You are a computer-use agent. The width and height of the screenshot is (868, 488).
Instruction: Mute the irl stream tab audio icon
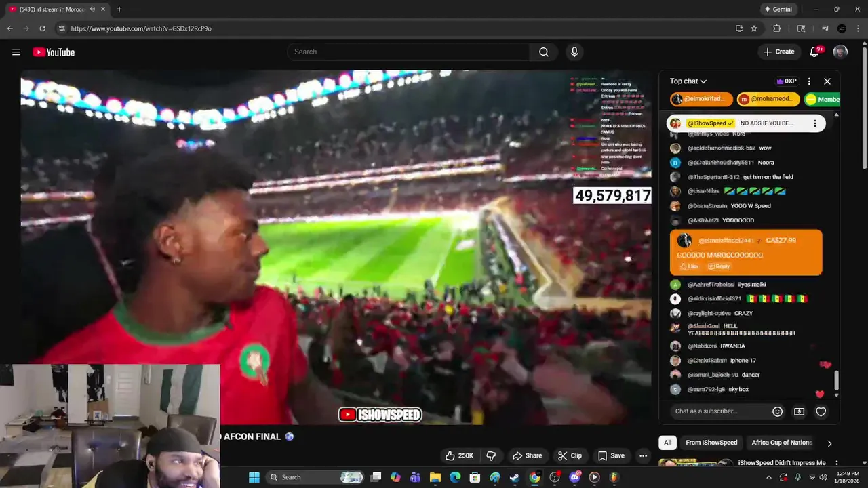tap(92, 9)
